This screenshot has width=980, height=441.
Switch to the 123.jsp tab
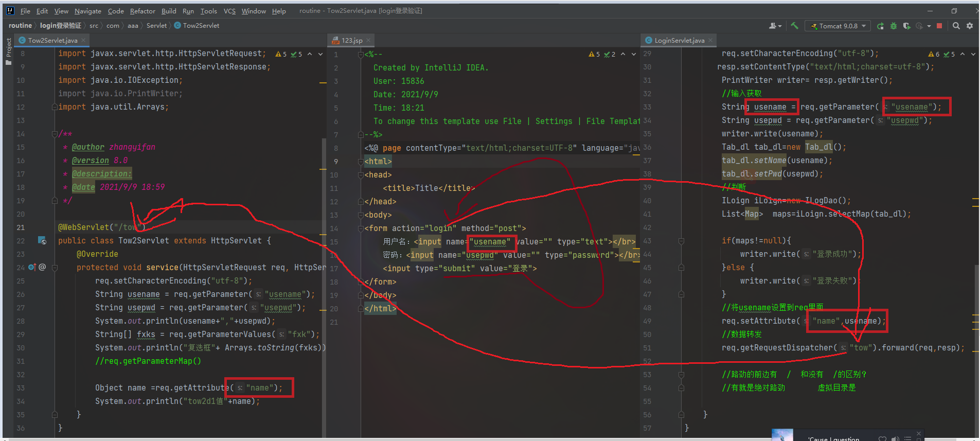(352, 40)
